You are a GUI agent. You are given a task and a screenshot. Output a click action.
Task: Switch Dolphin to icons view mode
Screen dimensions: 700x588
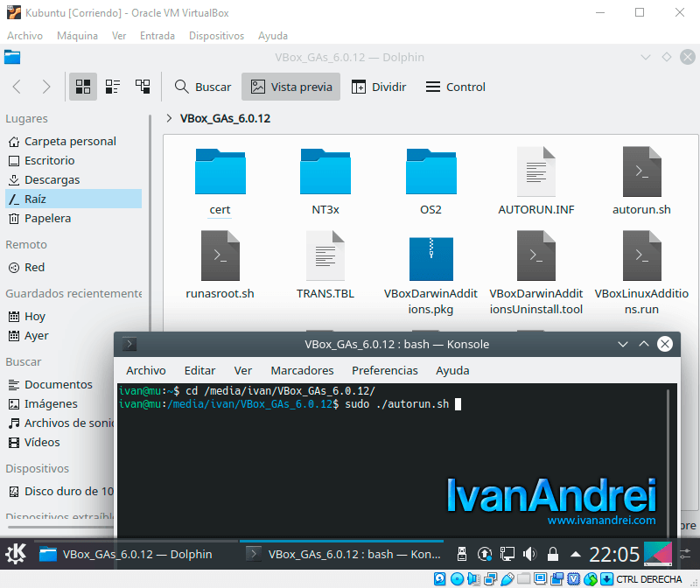[83, 87]
